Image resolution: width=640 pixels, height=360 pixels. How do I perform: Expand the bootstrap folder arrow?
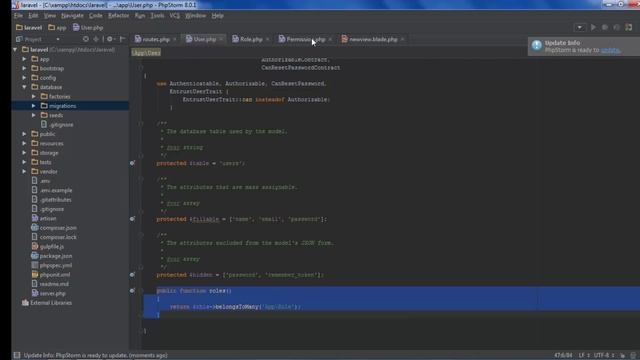[x=24, y=68]
